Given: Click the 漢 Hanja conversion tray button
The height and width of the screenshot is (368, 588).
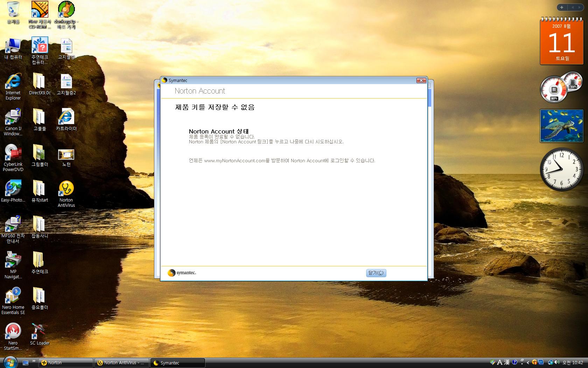Looking at the screenshot, I should pos(507,362).
